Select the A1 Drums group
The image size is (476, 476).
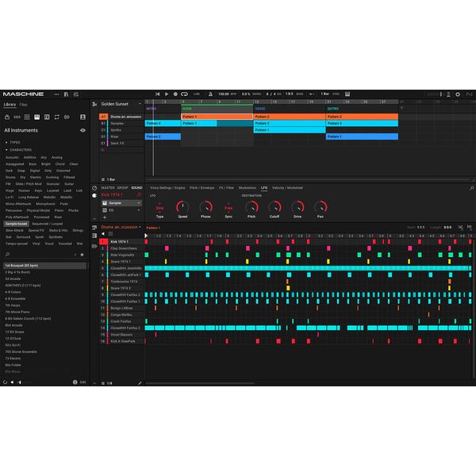point(121,117)
